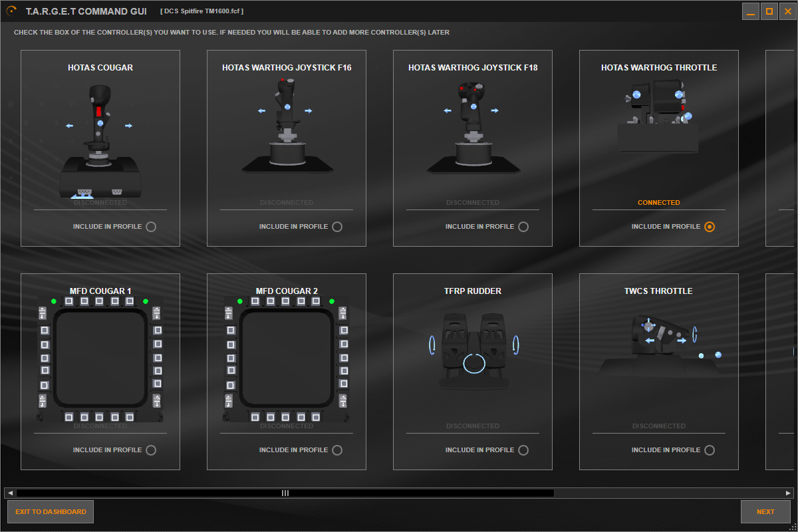798x532 pixels.
Task: Click the TWCS THROTTLE title
Action: pos(658,291)
